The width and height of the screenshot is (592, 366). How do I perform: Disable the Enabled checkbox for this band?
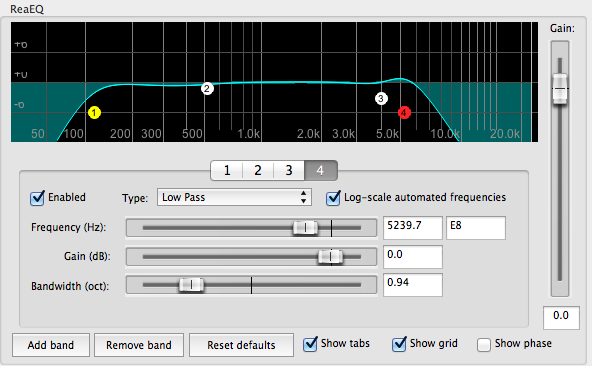tap(37, 198)
